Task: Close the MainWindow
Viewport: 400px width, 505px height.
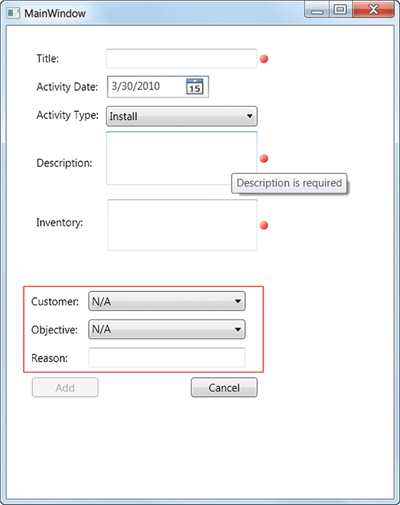Action: point(373,10)
